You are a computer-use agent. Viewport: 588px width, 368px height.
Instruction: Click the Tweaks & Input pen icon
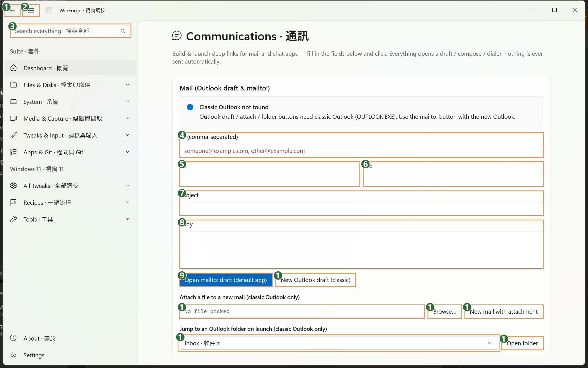tap(13, 135)
